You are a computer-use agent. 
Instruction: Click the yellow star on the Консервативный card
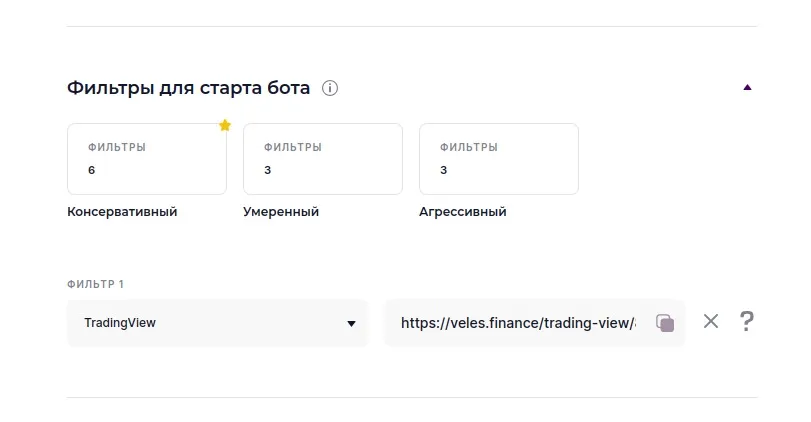[225, 125]
